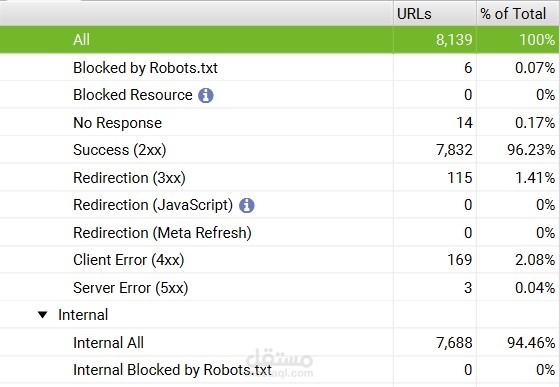The height and width of the screenshot is (387, 560).
Task: Click info icon beside Blocked Resource
Action: tap(206, 95)
